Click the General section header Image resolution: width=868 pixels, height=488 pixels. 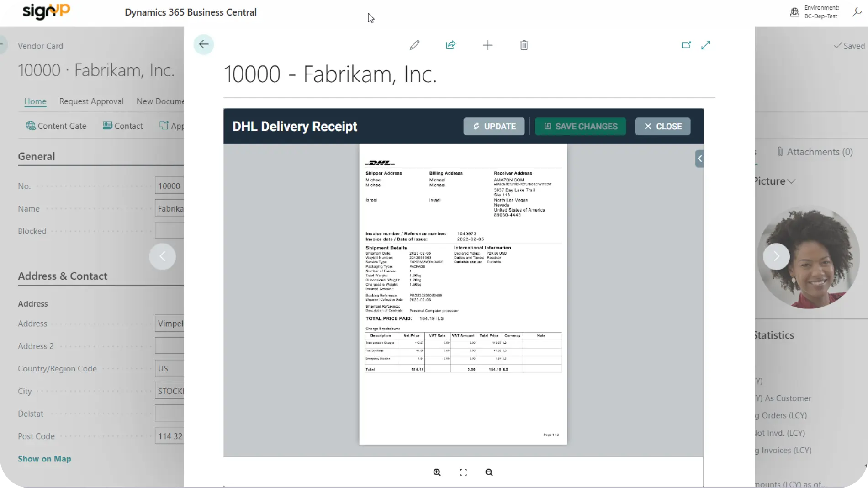36,156
